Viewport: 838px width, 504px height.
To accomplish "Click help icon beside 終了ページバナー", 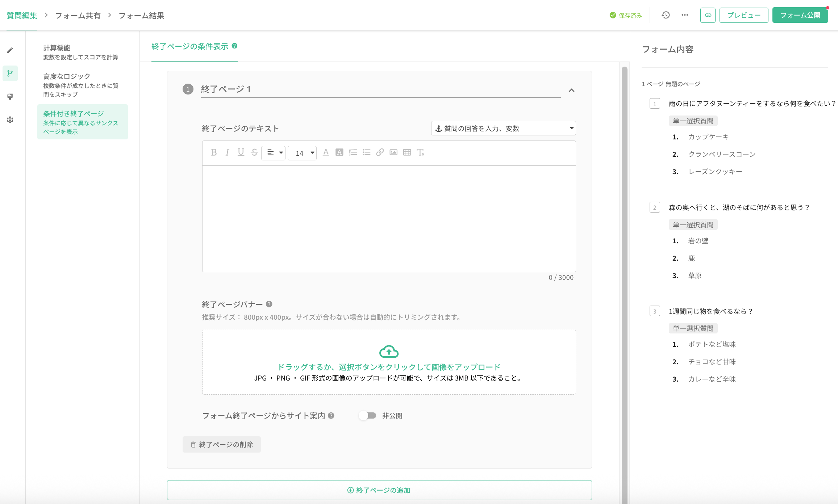I will pyautogui.click(x=269, y=304).
